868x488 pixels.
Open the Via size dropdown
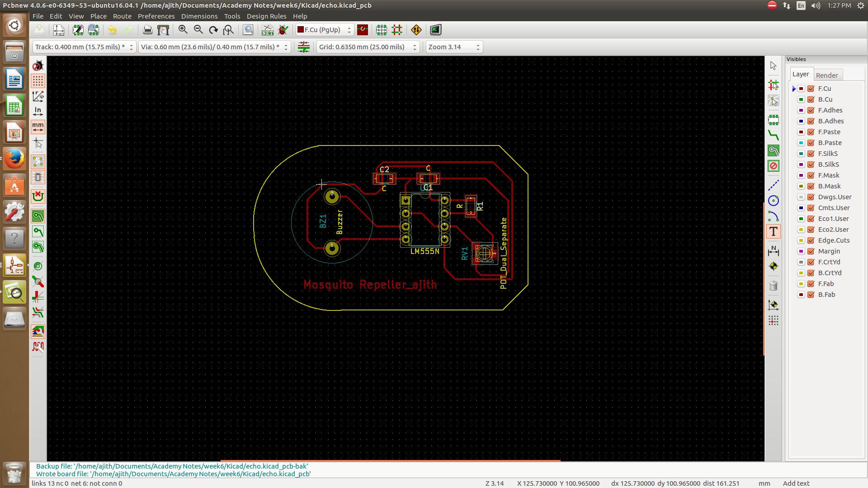(214, 47)
